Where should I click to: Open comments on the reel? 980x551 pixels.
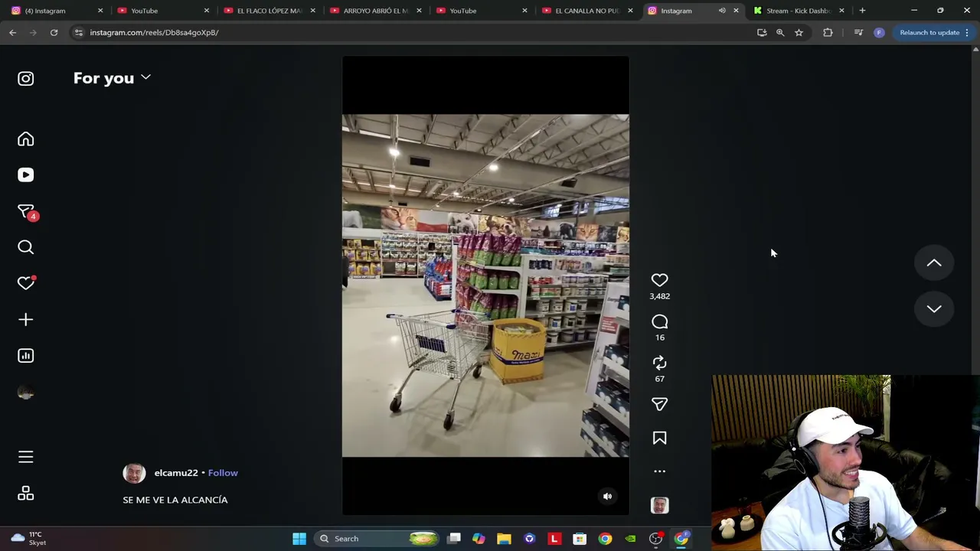[659, 321]
